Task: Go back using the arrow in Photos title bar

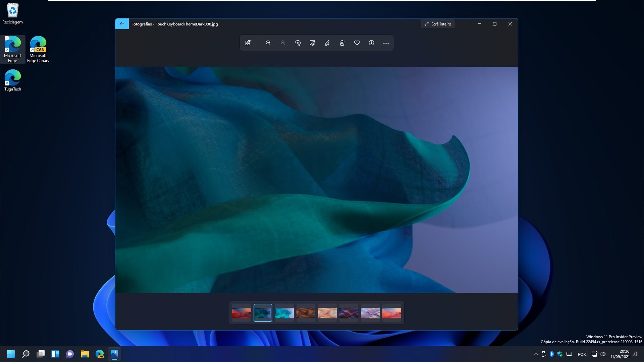Action: click(122, 24)
